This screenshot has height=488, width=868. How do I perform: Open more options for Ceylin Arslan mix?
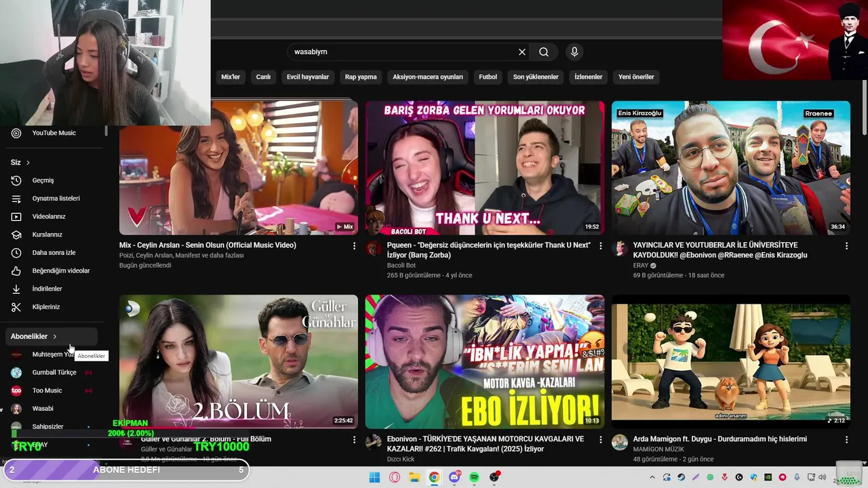(354, 246)
